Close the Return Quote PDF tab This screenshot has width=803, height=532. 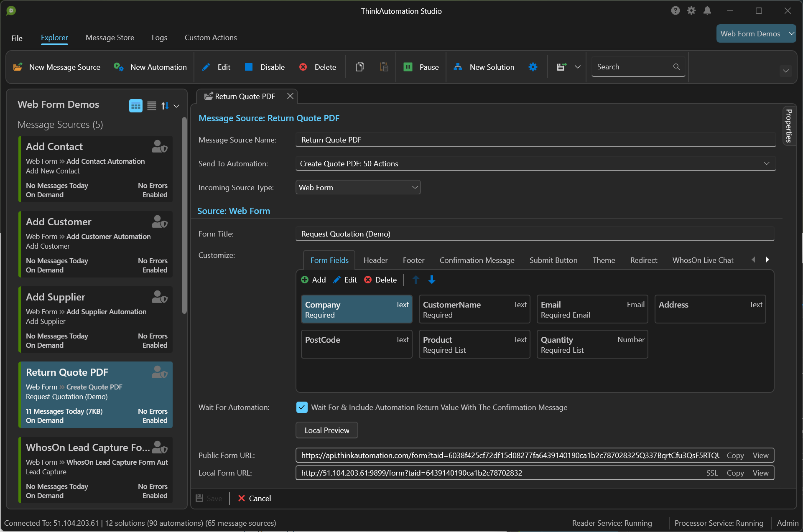tap(290, 96)
